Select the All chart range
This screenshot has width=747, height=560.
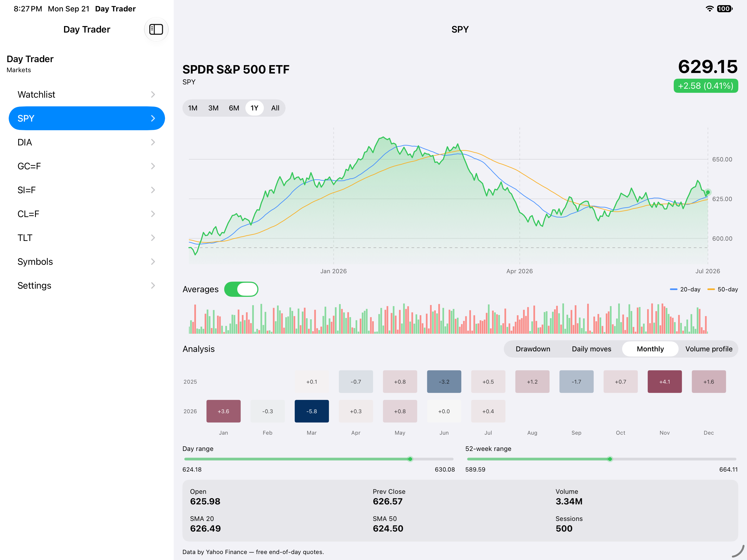[x=275, y=108]
